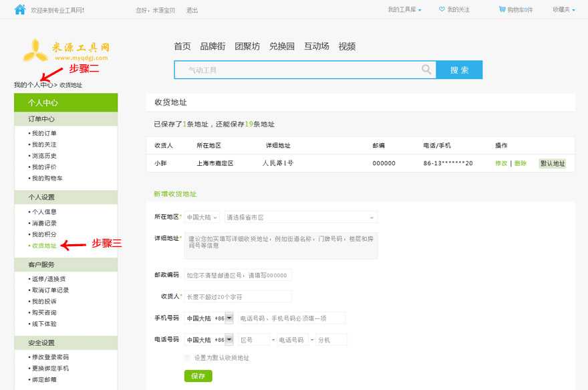The image size is (588, 390).
Task: Click 购物车0件 link in top bar
Action: 520,10
